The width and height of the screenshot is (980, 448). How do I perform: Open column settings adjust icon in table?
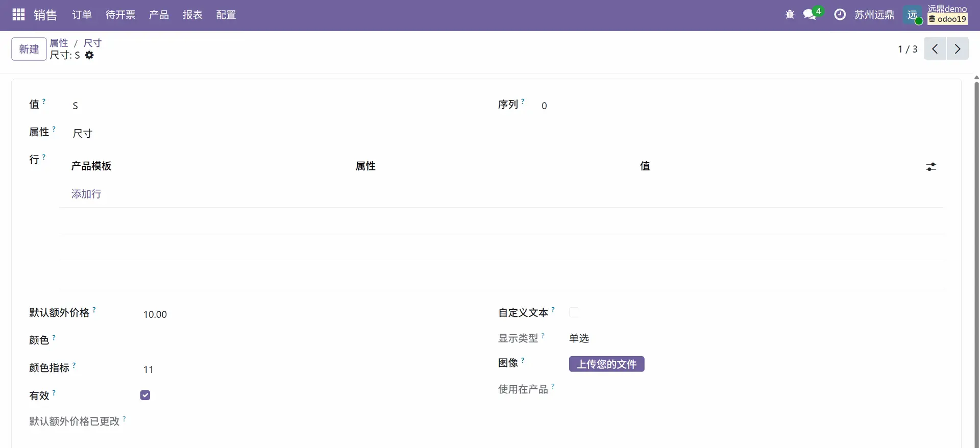click(x=931, y=167)
